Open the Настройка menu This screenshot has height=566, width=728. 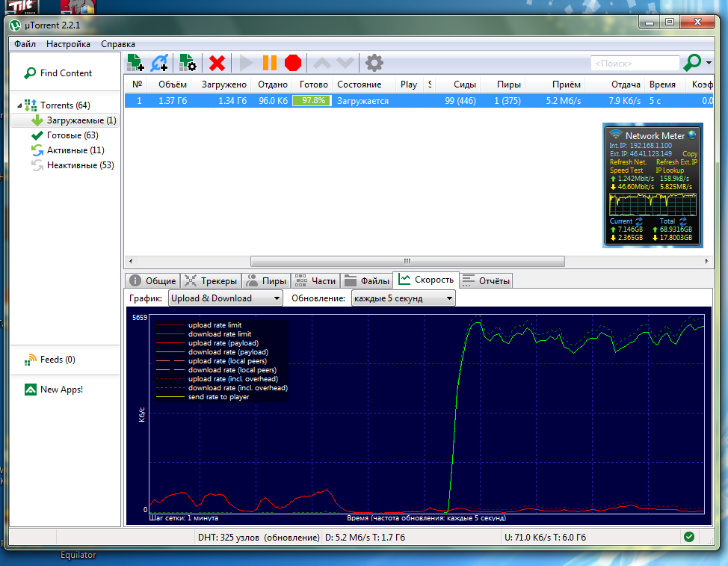point(68,44)
